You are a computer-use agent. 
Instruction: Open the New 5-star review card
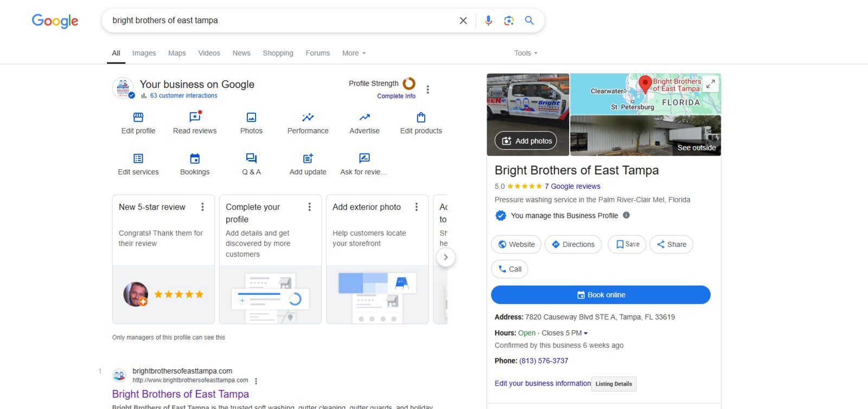(163, 259)
